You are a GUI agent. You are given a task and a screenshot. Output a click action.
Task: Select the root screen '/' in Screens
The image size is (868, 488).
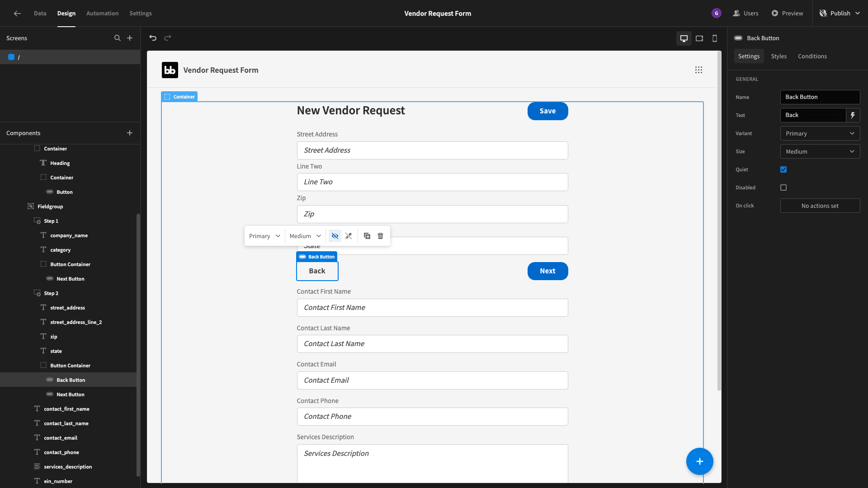click(70, 57)
